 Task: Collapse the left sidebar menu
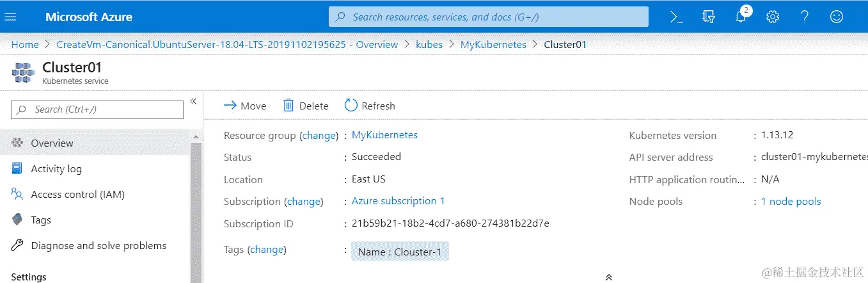click(x=193, y=101)
